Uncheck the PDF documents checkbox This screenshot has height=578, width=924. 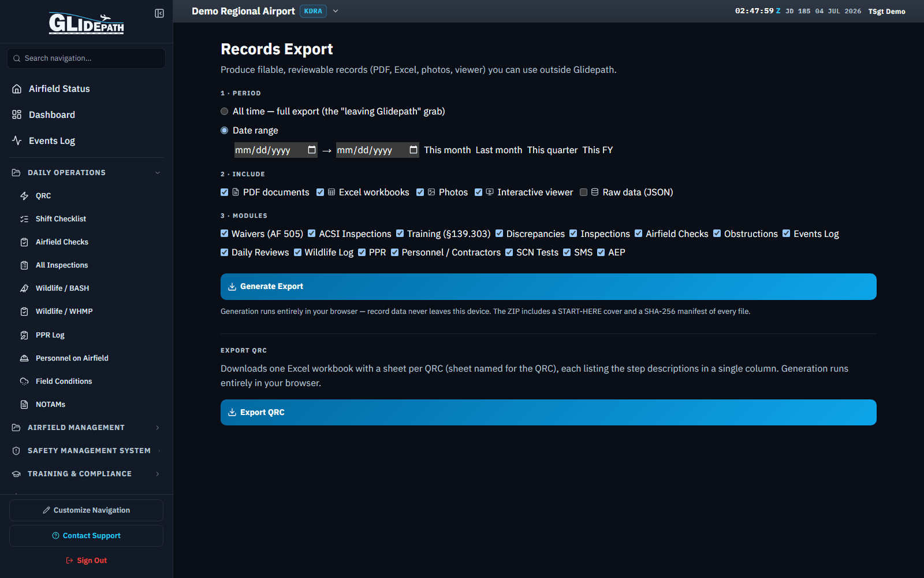[225, 192]
